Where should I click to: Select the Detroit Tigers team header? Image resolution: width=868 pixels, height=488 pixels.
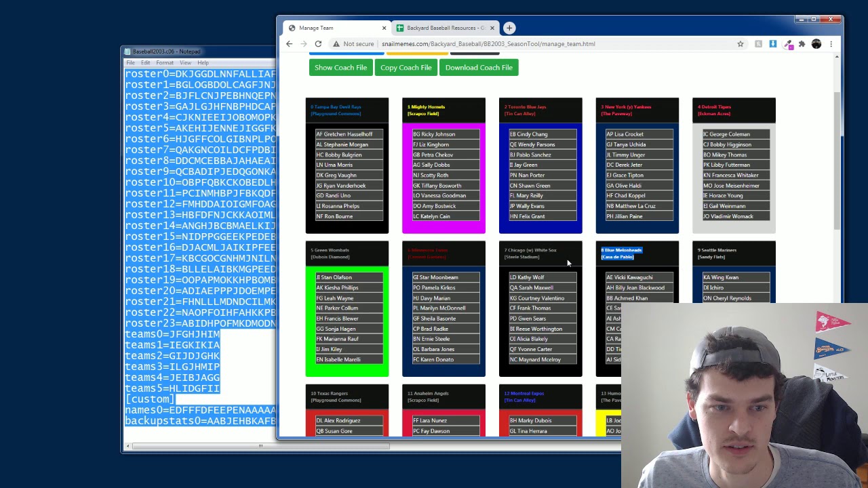pos(734,110)
